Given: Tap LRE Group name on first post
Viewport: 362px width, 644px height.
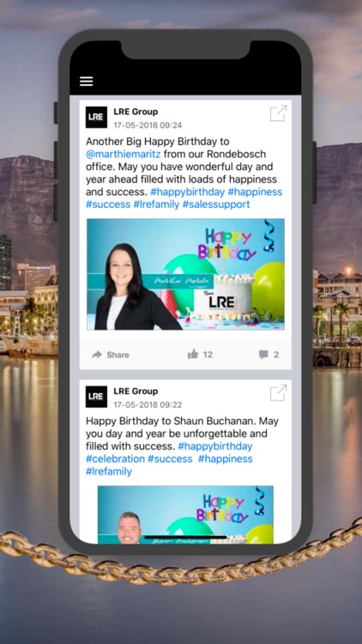Looking at the screenshot, I should (x=136, y=112).
